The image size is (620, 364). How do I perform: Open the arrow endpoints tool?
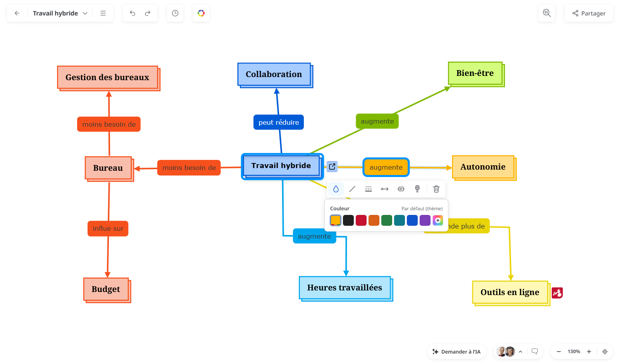pos(385,189)
